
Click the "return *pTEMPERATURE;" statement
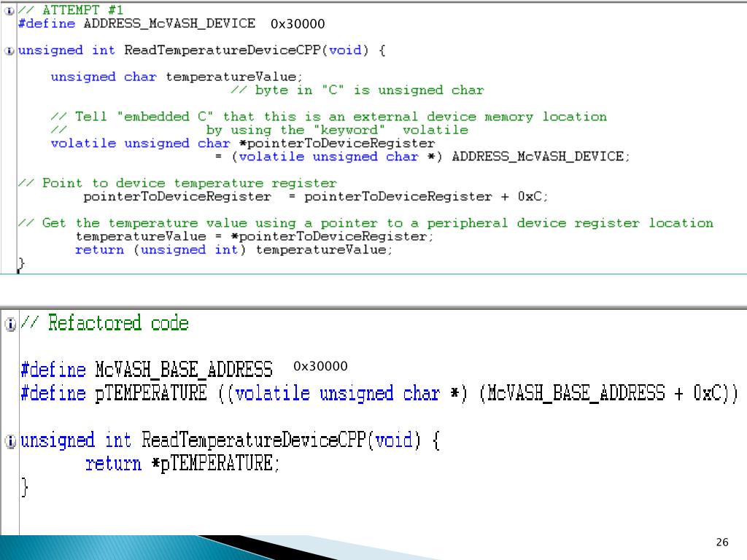click(182, 463)
